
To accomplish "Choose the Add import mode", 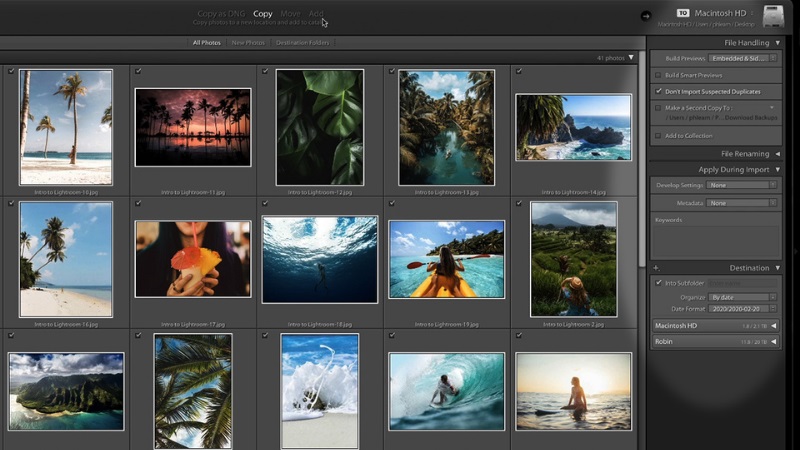I will coord(316,14).
